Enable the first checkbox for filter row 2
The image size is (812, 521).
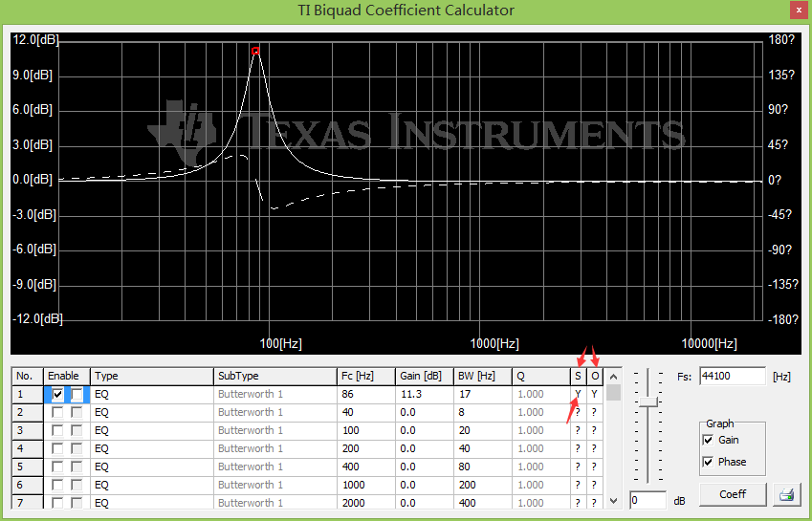[57, 412]
